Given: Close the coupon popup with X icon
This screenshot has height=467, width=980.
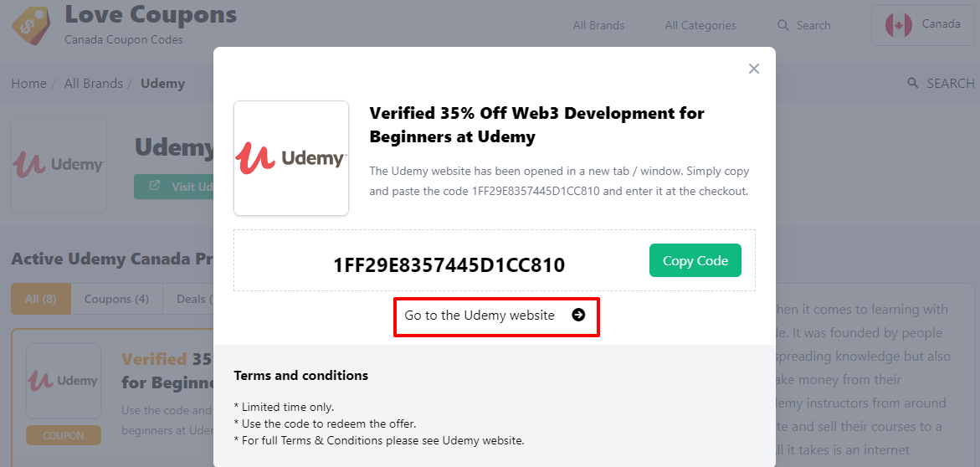Looking at the screenshot, I should click(x=754, y=69).
